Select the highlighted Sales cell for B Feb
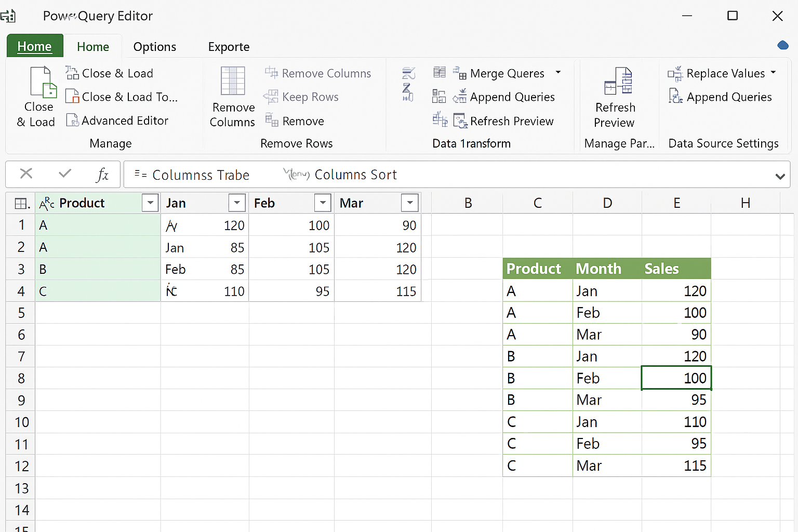This screenshot has width=798, height=532. [x=676, y=378]
